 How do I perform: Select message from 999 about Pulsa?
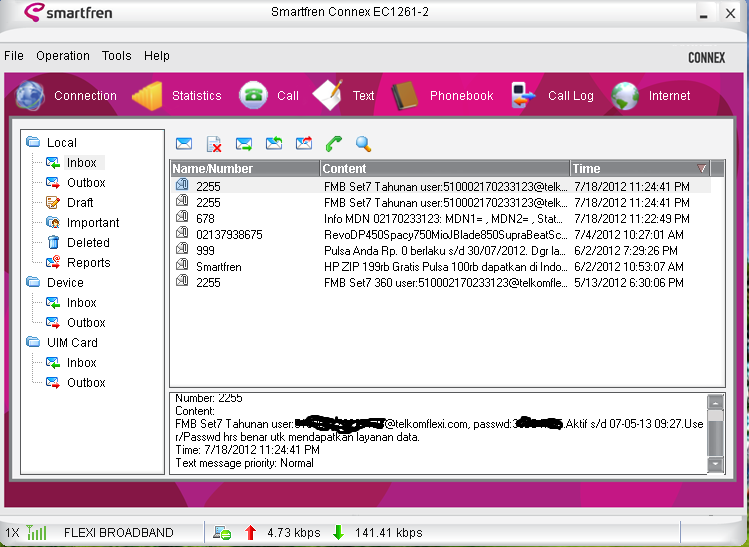click(440, 251)
